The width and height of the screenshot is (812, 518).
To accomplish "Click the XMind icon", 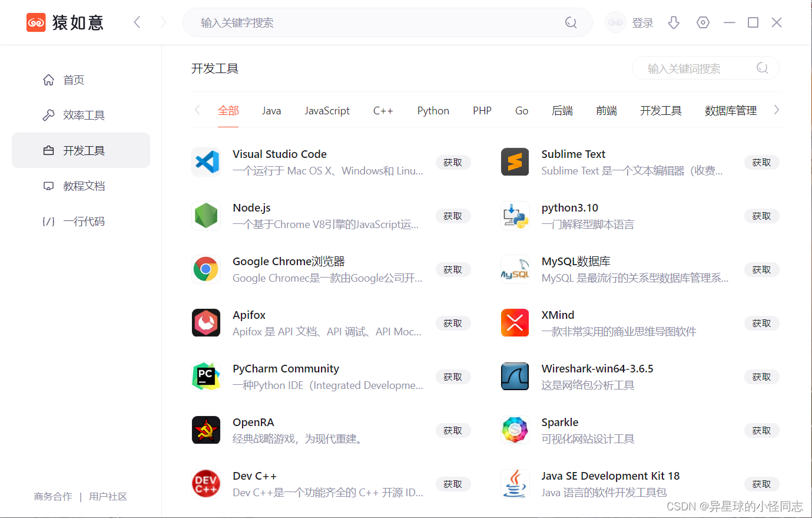I will click(x=515, y=323).
